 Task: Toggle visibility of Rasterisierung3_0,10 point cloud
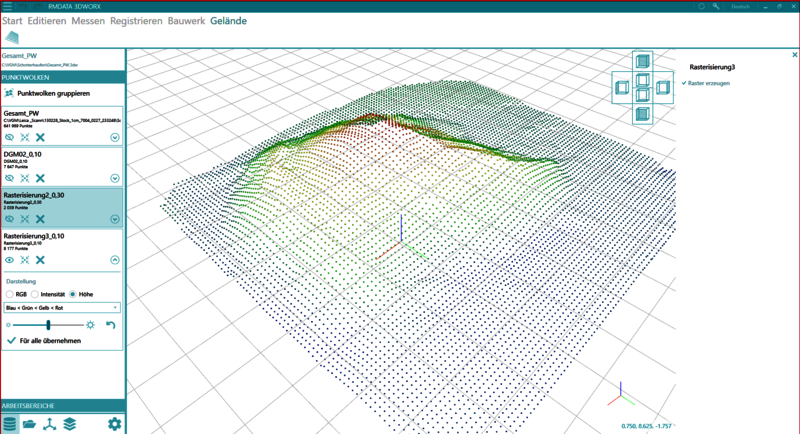(x=9, y=260)
